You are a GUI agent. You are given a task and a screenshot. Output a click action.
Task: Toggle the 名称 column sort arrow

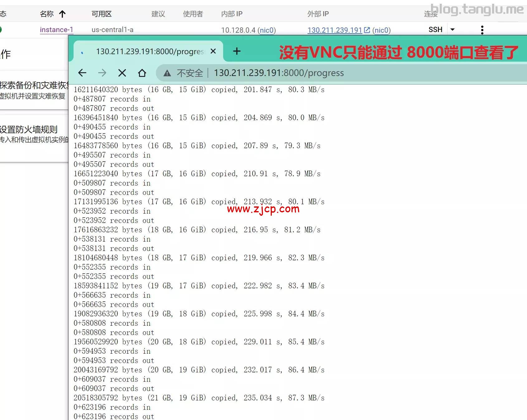point(63,14)
